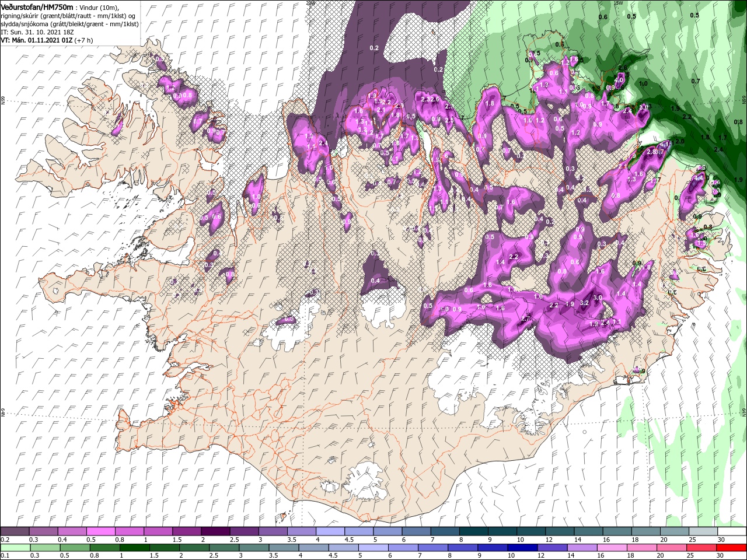Pick the light pink rain swatch between 16 and 18
The width and height of the screenshot is (747, 560).
612,548
